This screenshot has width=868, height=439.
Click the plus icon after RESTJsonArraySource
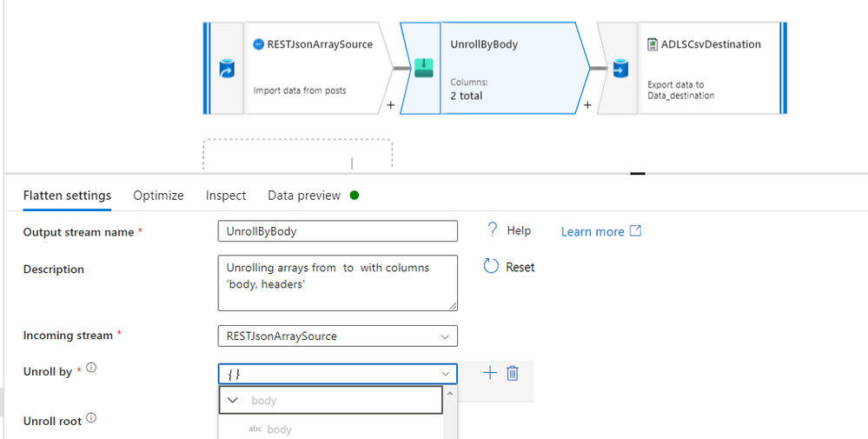point(391,105)
